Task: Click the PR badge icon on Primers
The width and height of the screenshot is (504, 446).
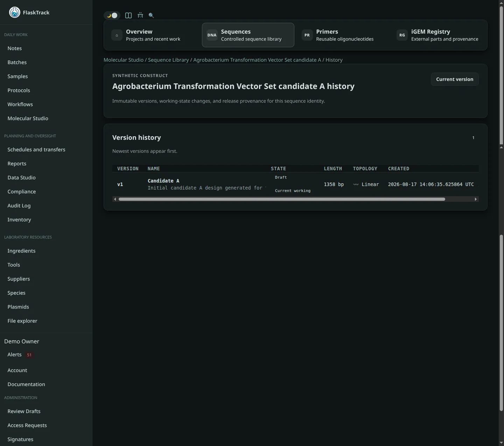Action: [307, 35]
